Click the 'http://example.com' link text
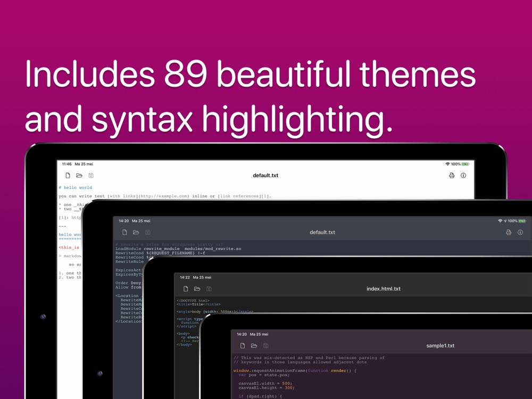This screenshot has height=399, width=532. (164, 196)
